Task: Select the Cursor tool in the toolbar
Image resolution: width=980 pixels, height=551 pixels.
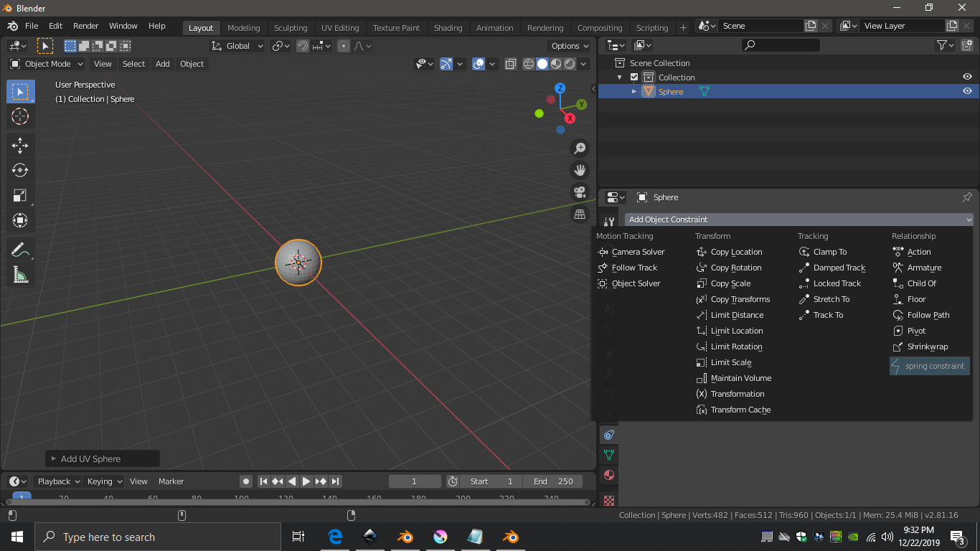Action: [20, 116]
